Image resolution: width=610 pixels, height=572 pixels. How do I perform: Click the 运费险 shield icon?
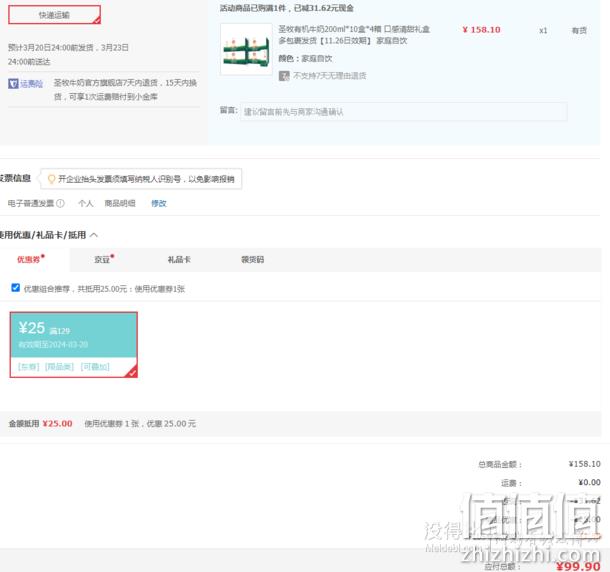coord(13,83)
